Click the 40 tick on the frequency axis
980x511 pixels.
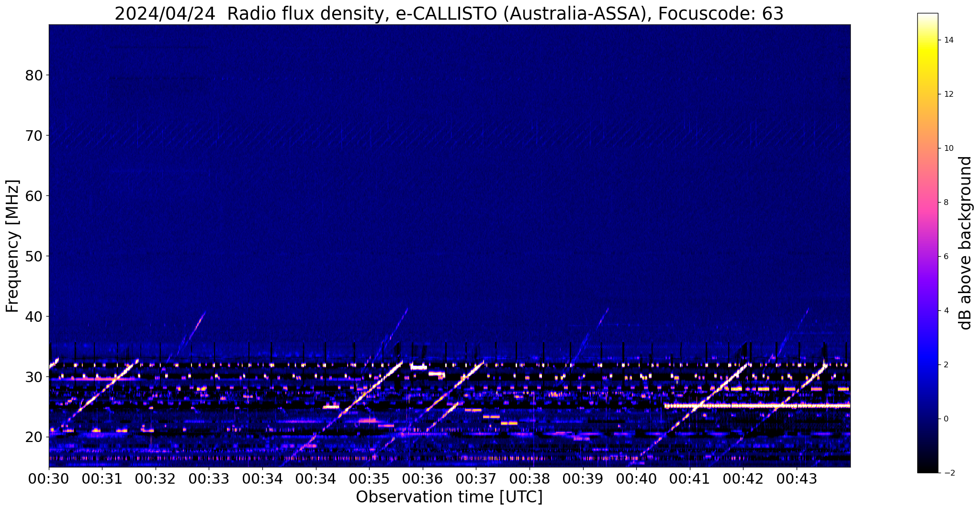[34, 317]
